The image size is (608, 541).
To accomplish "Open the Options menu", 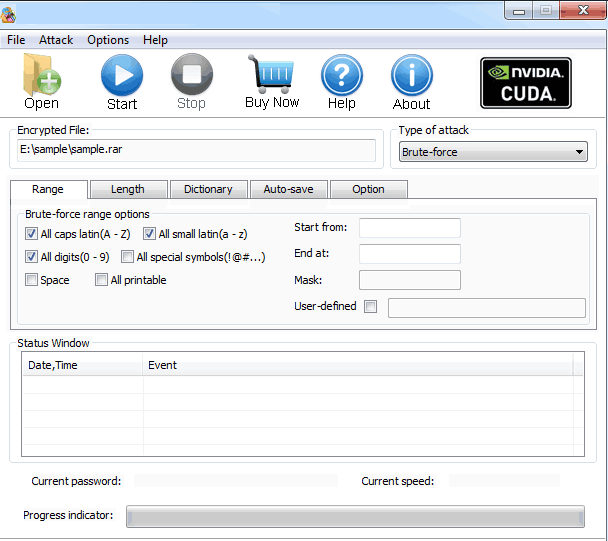I will pos(108,40).
